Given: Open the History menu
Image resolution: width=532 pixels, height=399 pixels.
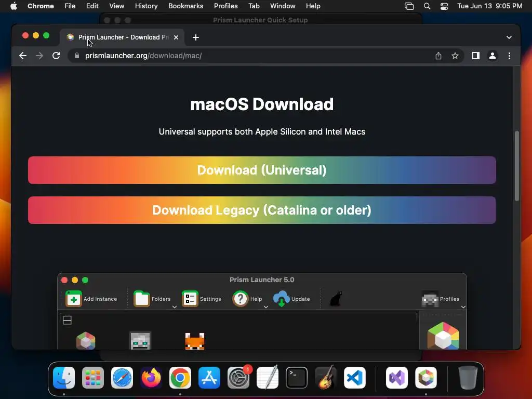Looking at the screenshot, I should pyautogui.click(x=146, y=6).
